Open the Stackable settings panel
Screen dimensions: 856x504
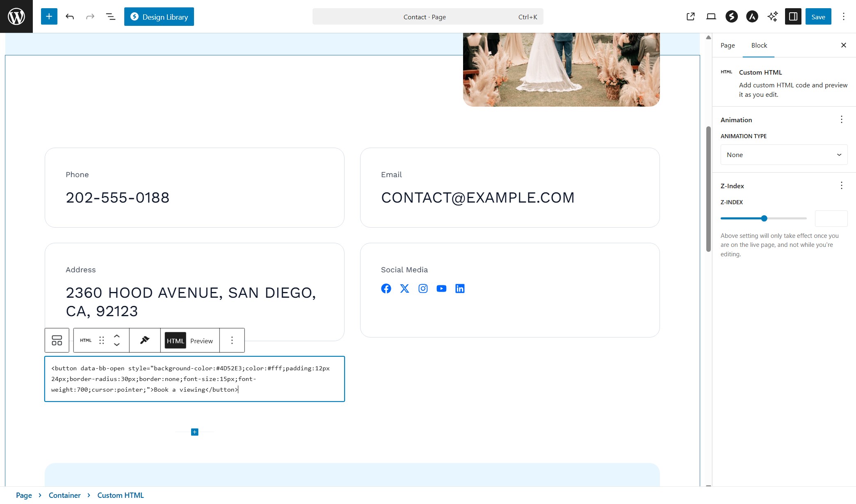click(x=732, y=16)
